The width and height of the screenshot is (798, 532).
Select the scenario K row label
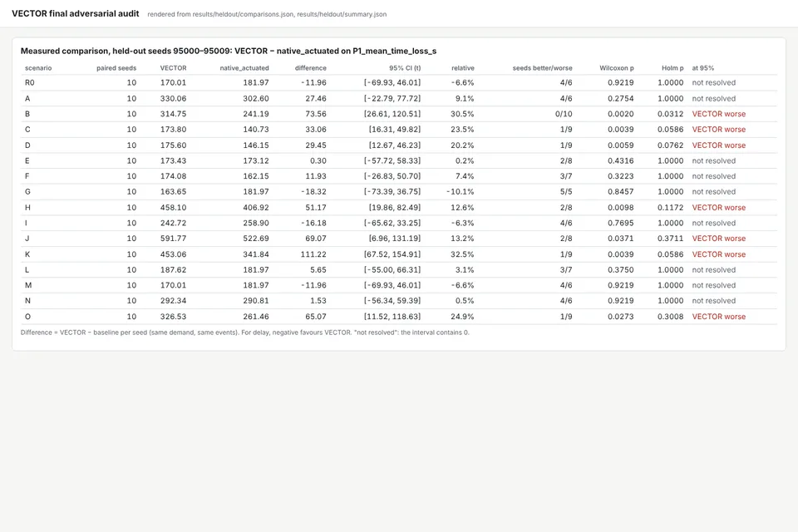[x=27, y=254]
